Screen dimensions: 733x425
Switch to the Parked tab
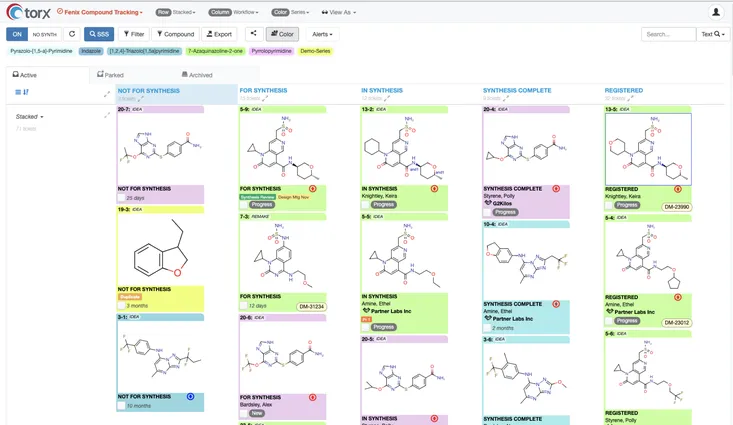click(110, 75)
